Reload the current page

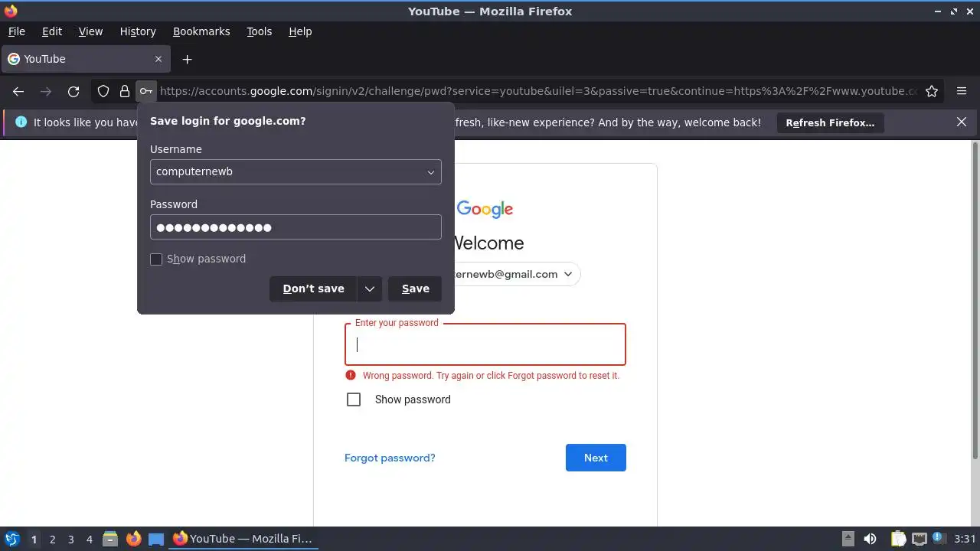(x=73, y=91)
